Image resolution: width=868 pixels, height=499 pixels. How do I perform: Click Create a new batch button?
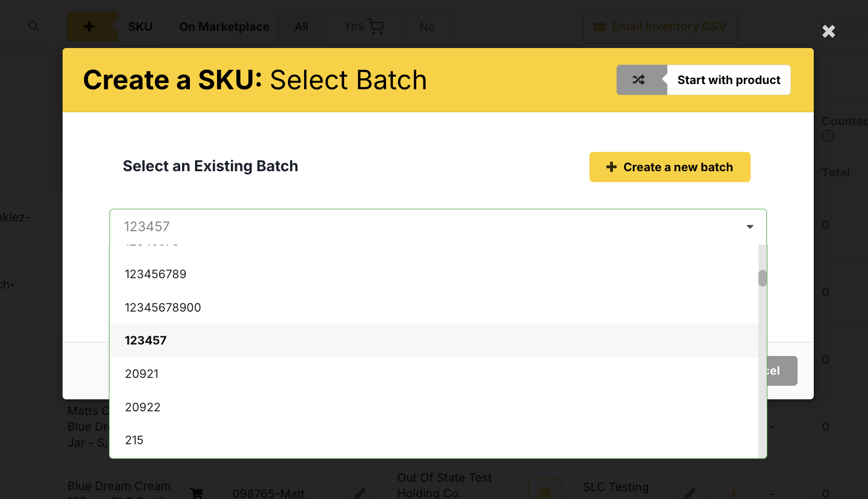point(670,167)
